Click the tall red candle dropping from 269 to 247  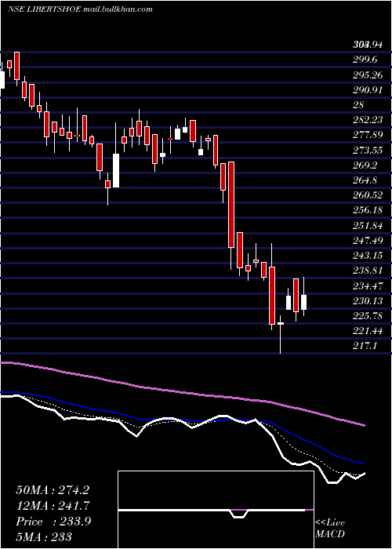231,205
